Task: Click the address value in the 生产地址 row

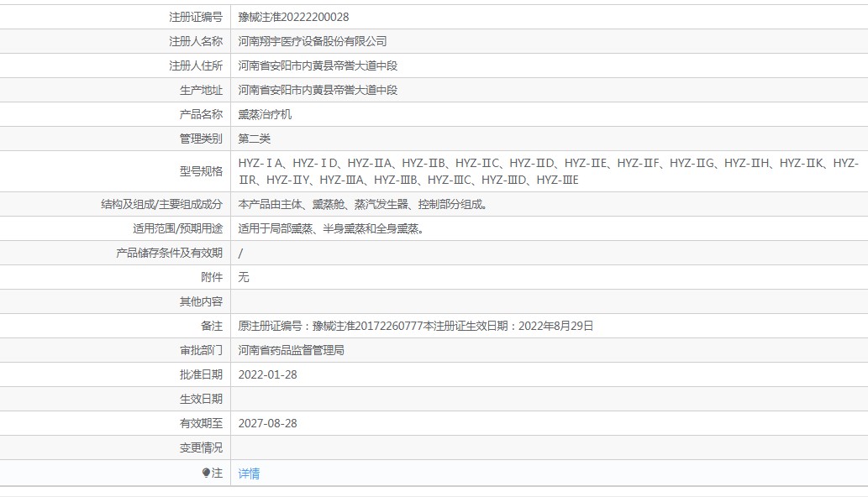Action: 318,90
